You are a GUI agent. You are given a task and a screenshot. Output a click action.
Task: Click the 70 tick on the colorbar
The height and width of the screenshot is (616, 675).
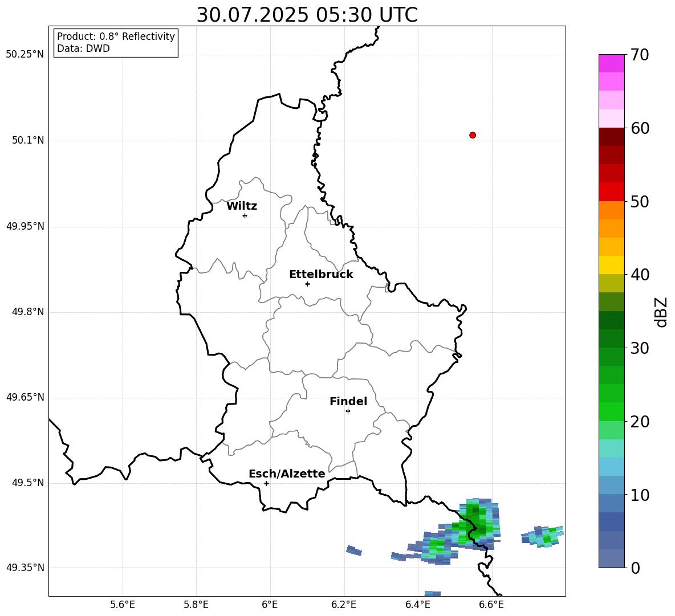click(x=640, y=55)
